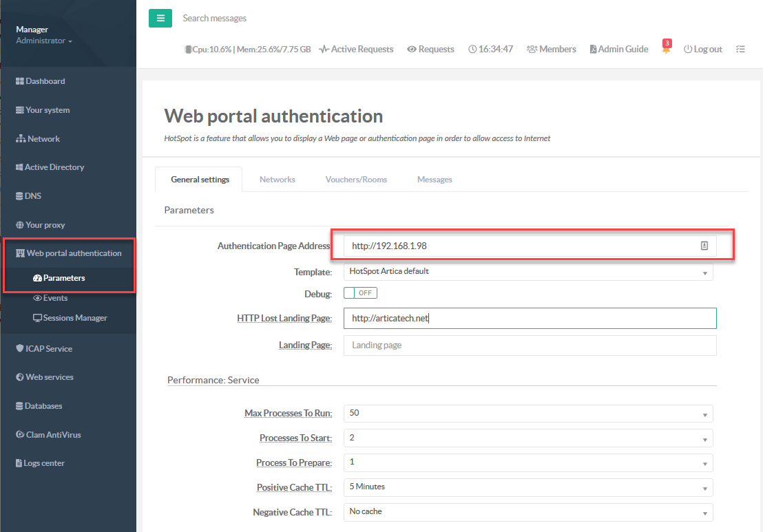Open the Members section in top bar

[551, 50]
